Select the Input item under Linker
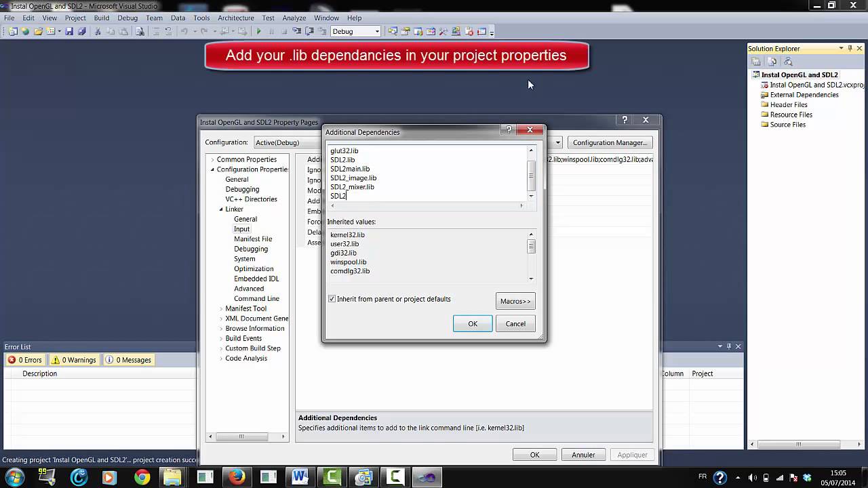The width and height of the screenshot is (868, 488). (x=242, y=229)
